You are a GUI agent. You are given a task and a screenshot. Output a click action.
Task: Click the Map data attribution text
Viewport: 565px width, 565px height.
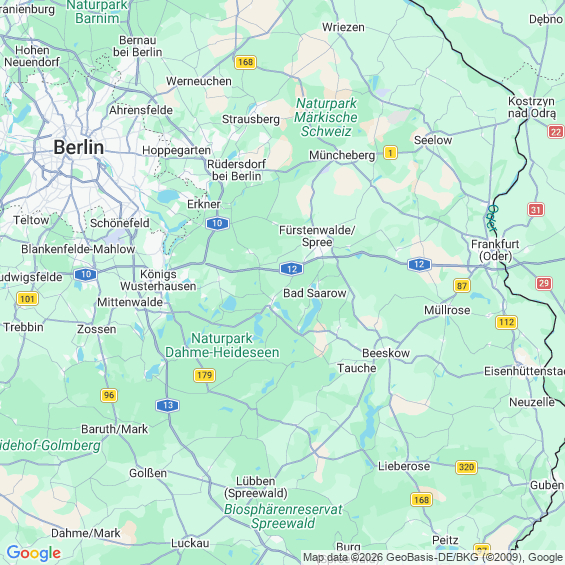pyautogui.click(x=433, y=557)
